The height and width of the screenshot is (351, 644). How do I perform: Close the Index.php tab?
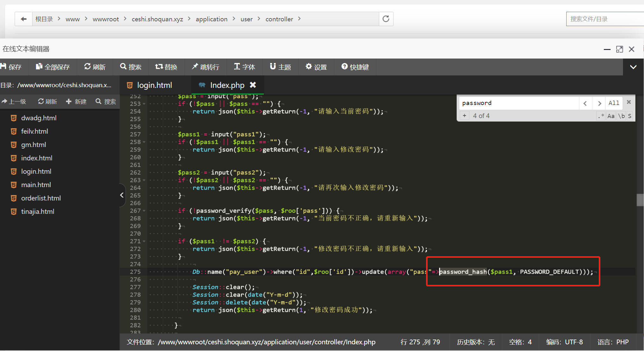coord(253,85)
